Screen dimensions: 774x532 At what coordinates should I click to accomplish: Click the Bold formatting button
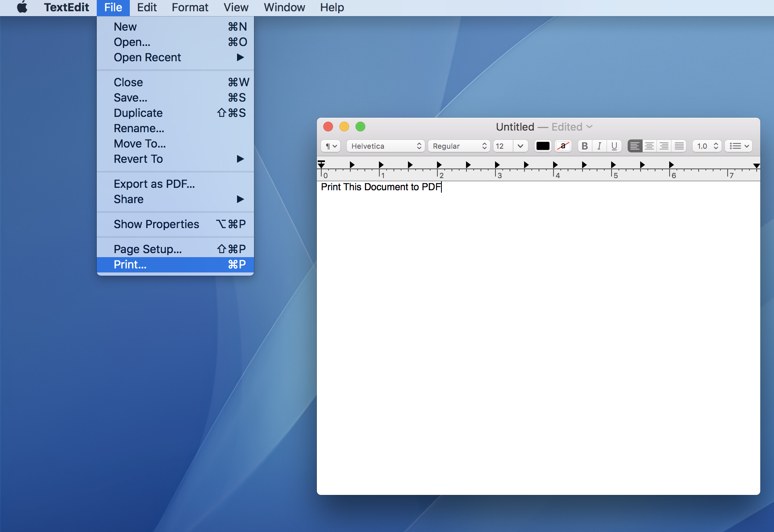[585, 146]
